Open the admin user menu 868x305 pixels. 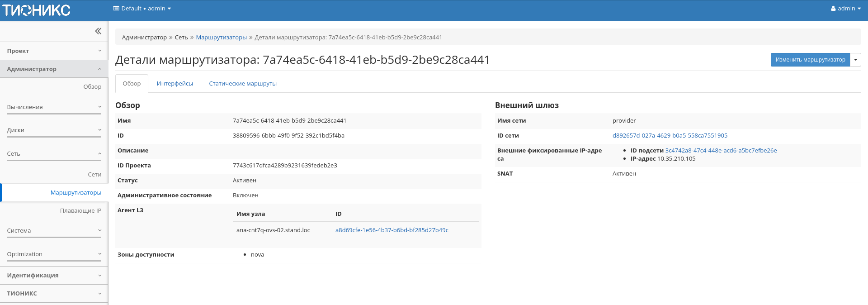845,9
